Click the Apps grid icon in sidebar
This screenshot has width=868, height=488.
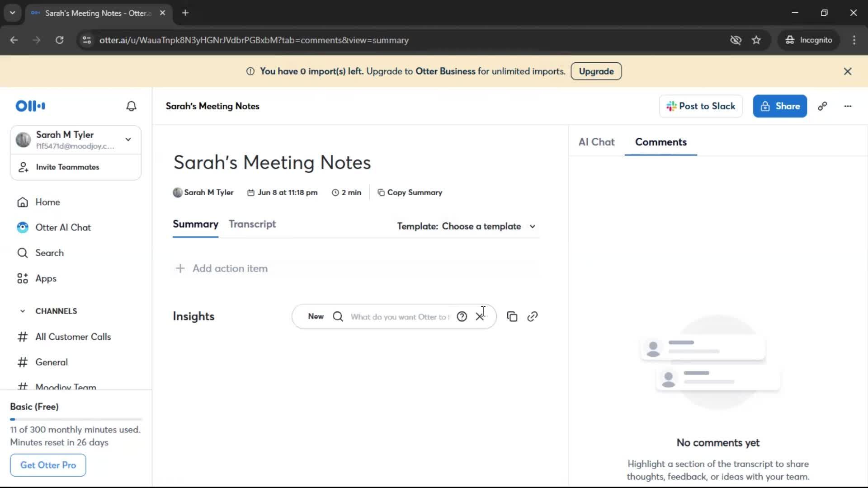point(23,278)
